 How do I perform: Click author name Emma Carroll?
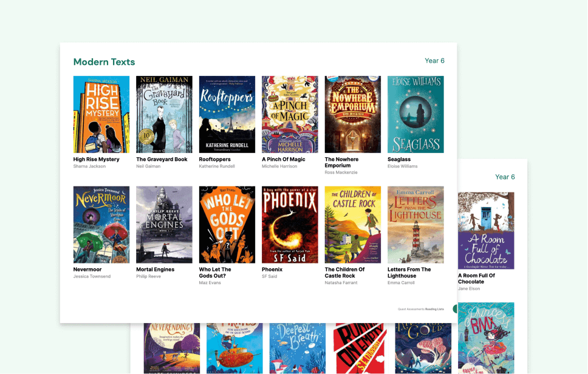pyautogui.click(x=401, y=282)
